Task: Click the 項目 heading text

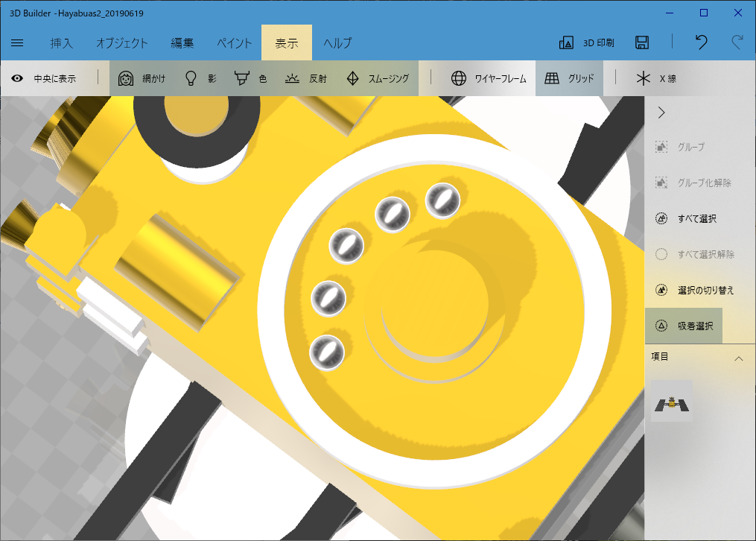Action: coord(660,357)
